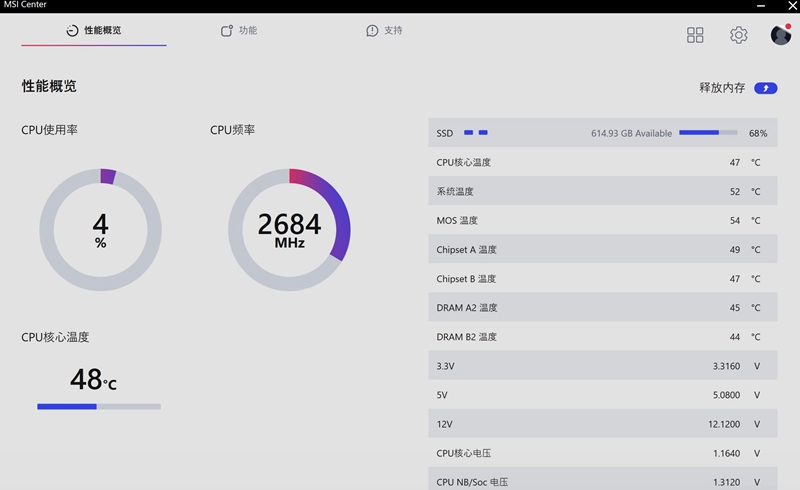Click the 性能概览 tab gauge icon
The image size is (800, 490).
pos(72,31)
